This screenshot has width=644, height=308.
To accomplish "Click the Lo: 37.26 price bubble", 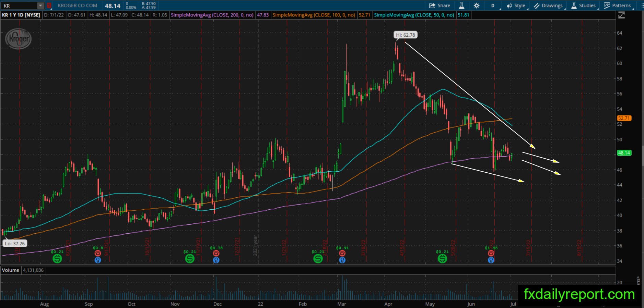I will 15,244.
